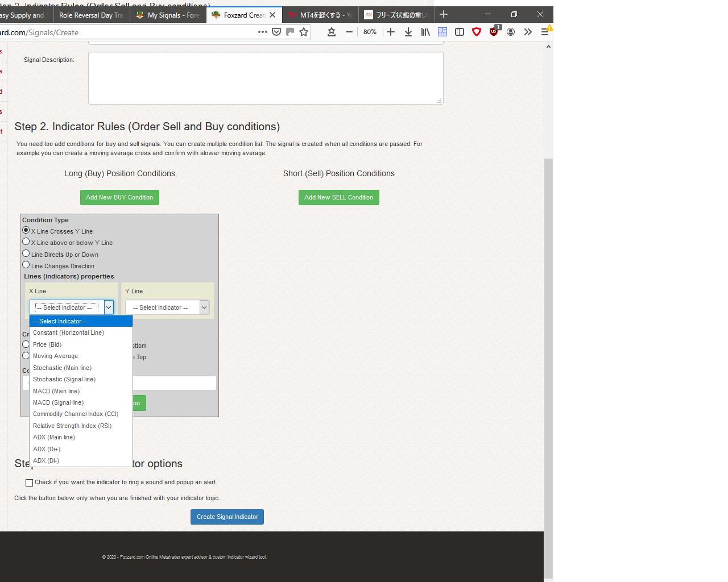Select the X Line Crosses Y Line condition

click(x=26, y=230)
